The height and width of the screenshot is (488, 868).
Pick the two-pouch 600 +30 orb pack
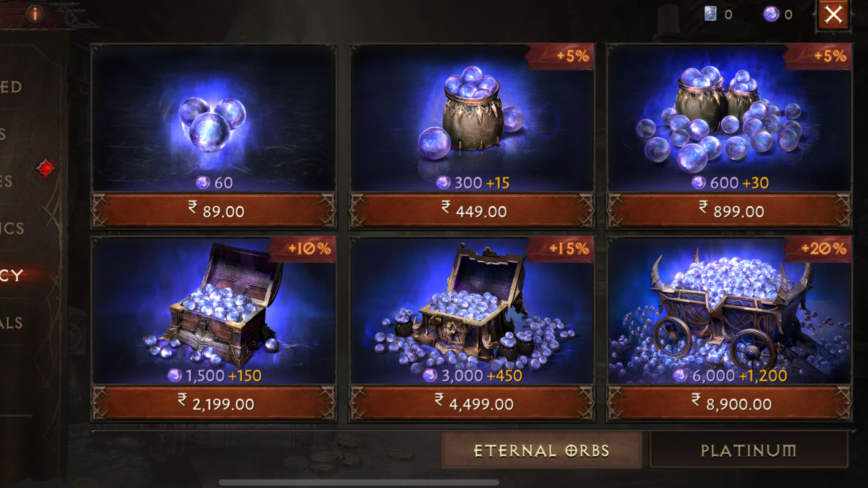point(729,118)
